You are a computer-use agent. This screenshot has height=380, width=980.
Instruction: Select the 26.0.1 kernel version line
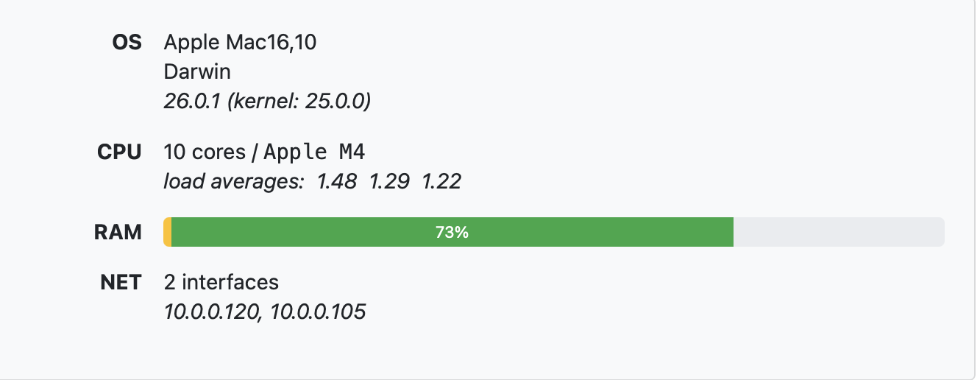point(266,101)
